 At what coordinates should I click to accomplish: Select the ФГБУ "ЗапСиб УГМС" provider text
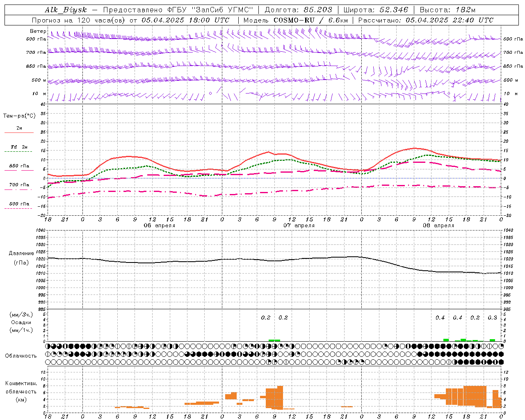point(210,10)
